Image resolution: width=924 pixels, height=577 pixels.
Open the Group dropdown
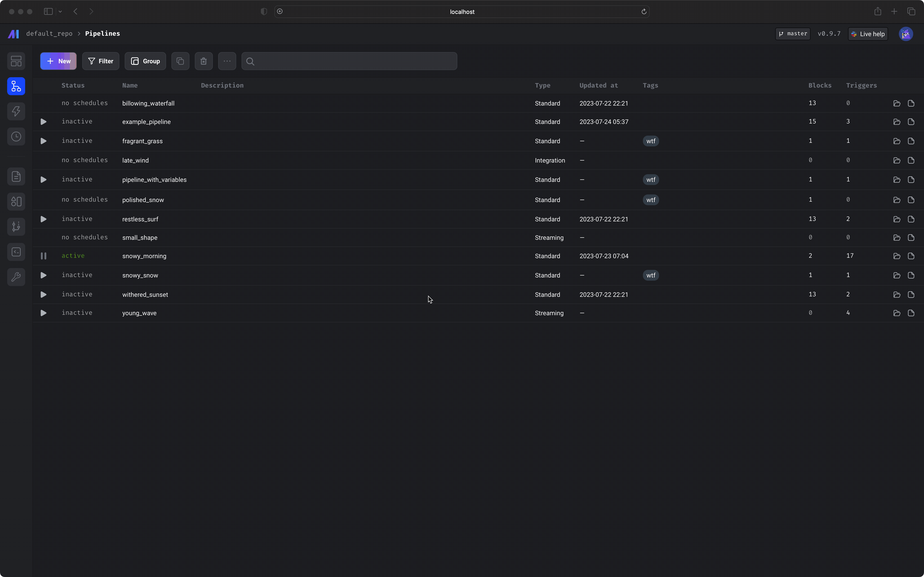click(x=145, y=61)
